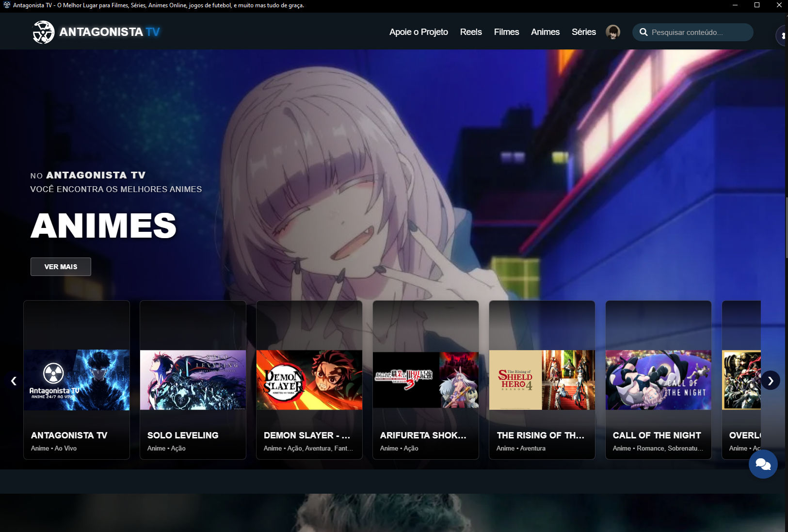Open Apoie o Projeto menu item
Image resolution: width=788 pixels, height=532 pixels.
[418, 32]
